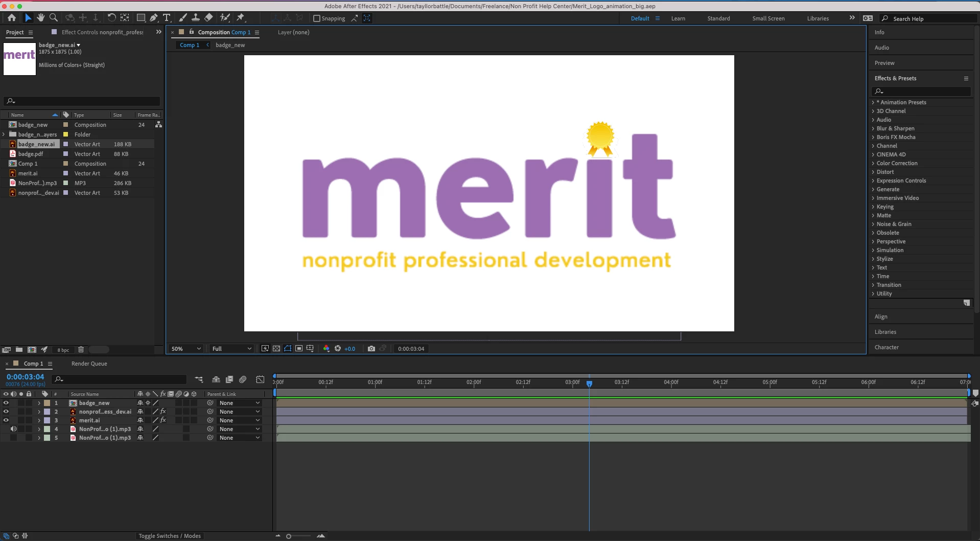Enable the Snapping checkbox
980x541 pixels.
coord(317,18)
